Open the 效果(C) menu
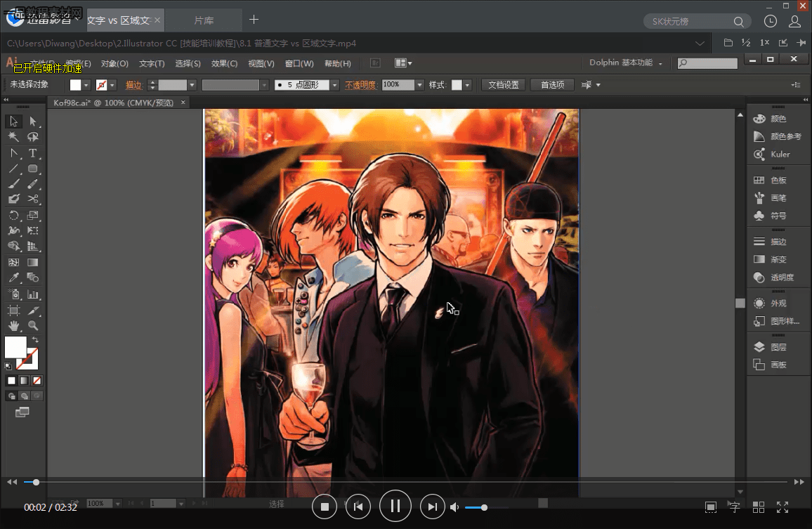Screen dimensions: 812x529 tap(224, 64)
